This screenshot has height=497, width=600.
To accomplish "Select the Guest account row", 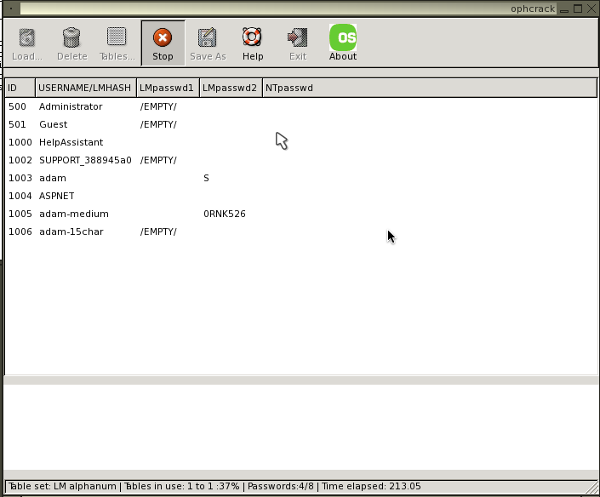I will click(53, 125).
